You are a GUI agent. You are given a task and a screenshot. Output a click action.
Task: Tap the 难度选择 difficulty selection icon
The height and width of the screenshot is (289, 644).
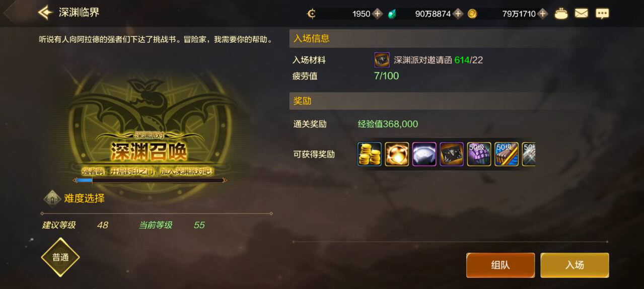(52, 198)
